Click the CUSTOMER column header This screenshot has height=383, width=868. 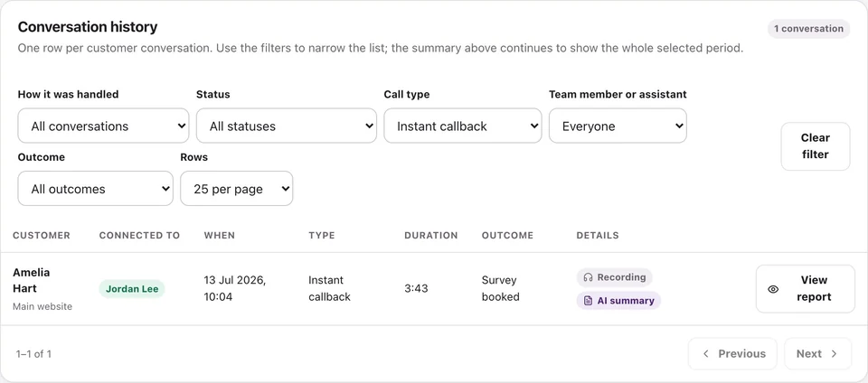(42, 236)
